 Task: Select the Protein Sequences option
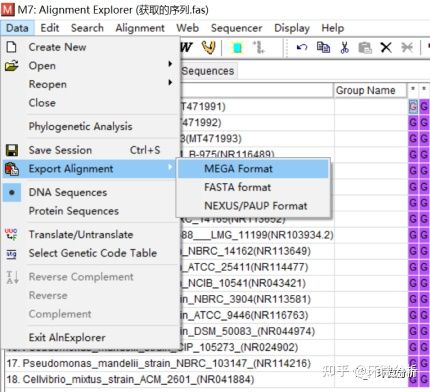tap(74, 211)
